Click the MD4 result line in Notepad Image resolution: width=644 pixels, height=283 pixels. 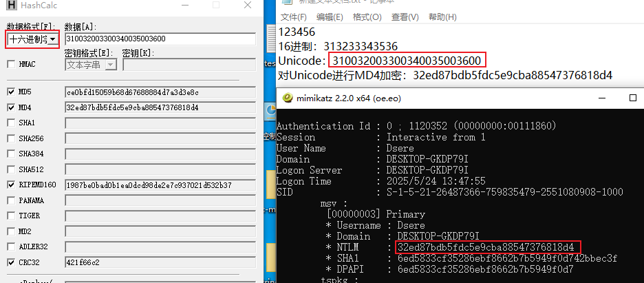coord(445,75)
